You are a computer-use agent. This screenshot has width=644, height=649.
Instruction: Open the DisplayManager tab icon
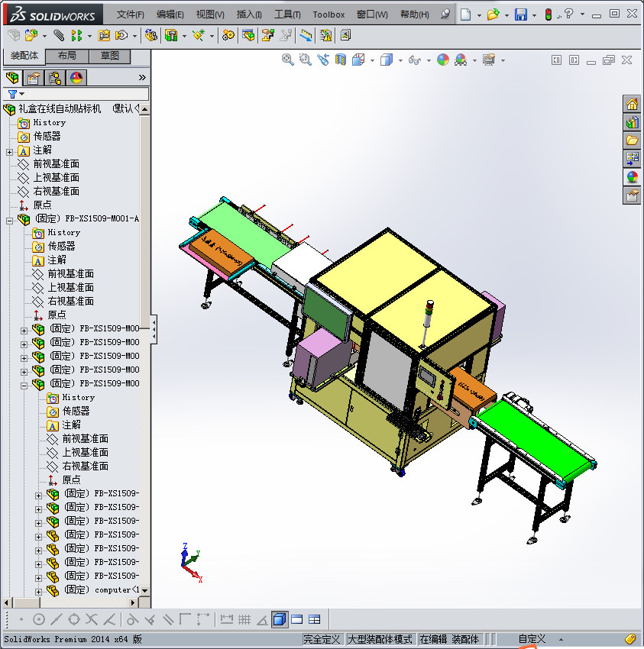tap(76, 77)
